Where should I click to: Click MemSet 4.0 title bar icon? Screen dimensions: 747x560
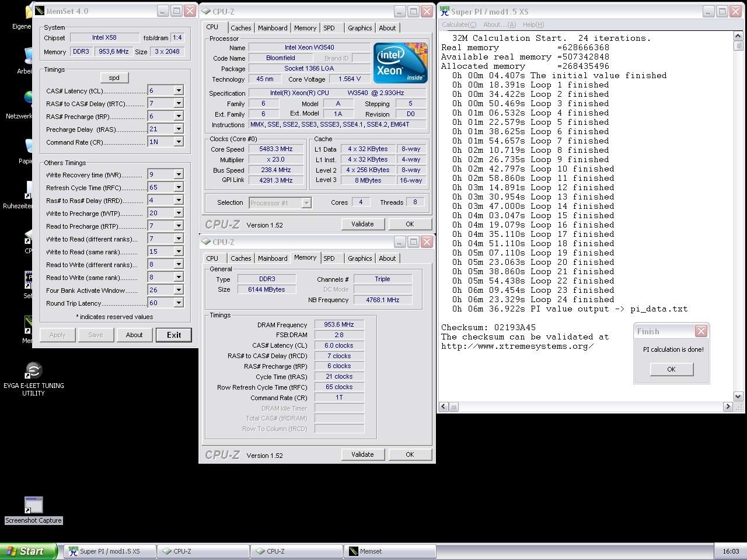[40, 11]
